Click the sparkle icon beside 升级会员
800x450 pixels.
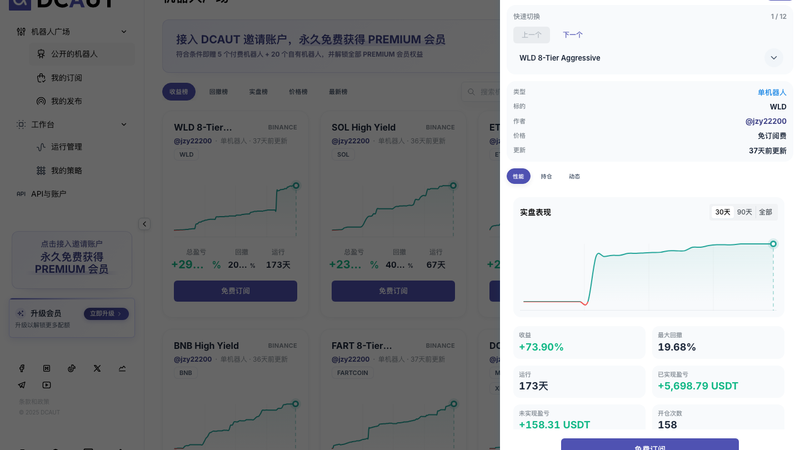pos(20,313)
